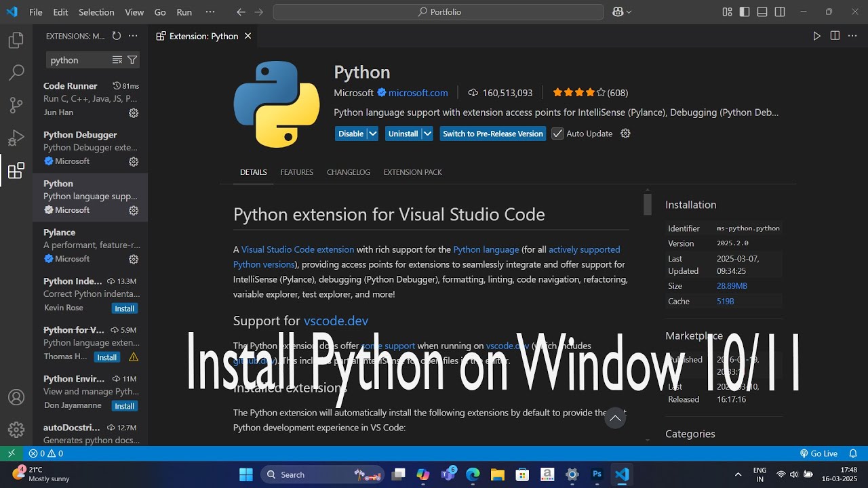The height and width of the screenshot is (488, 868).
Task: Open the Python Debugger gear settings
Action: click(x=134, y=161)
